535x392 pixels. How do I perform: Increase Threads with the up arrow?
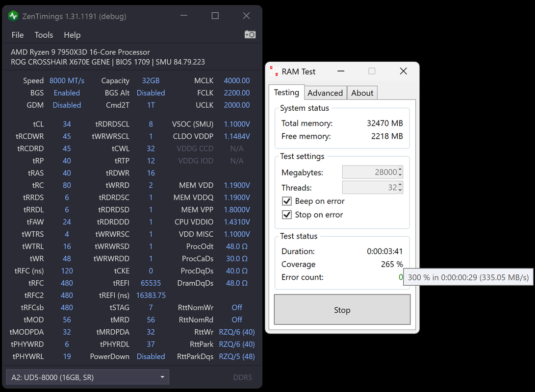(400, 184)
